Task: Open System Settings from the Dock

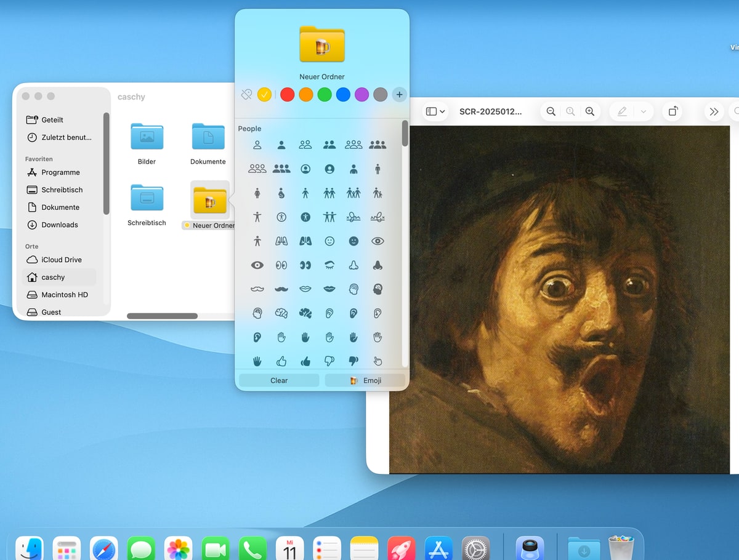Action: point(475,549)
